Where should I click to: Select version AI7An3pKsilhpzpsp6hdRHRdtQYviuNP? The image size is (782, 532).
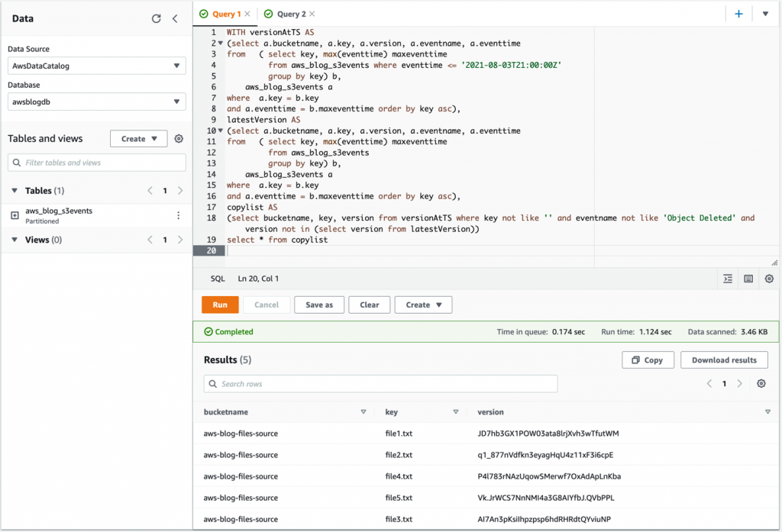click(x=544, y=520)
